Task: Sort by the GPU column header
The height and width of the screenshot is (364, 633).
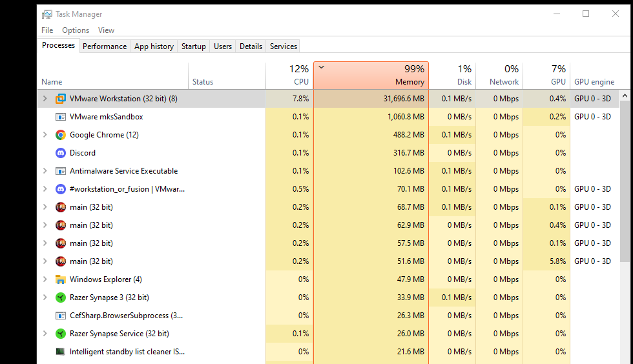Action: tap(546, 76)
